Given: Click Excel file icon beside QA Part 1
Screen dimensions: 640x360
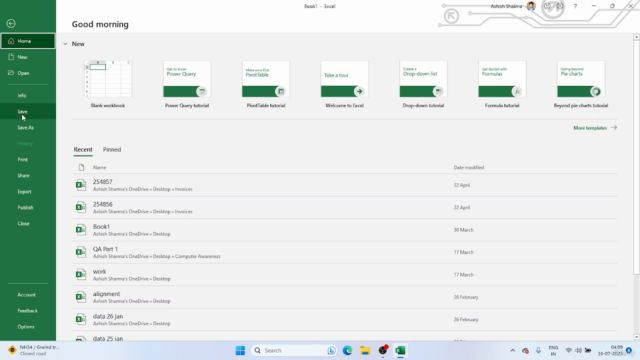Looking at the screenshot, I should (x=81, y=253).
